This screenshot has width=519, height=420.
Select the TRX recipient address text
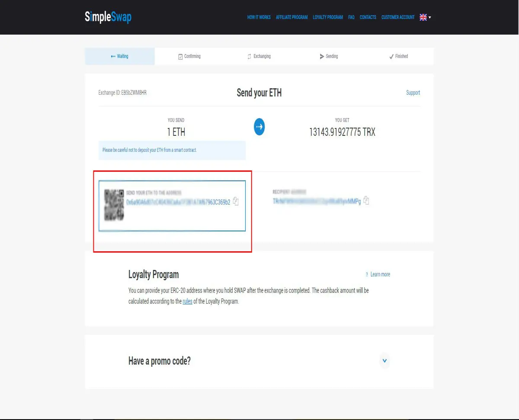tap(317, 202)
